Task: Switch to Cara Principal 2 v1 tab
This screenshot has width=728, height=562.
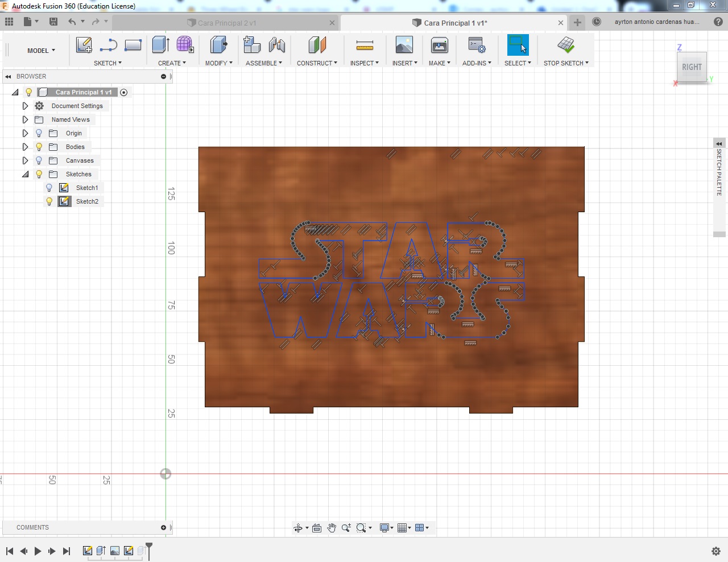Action: click(226, 23)
